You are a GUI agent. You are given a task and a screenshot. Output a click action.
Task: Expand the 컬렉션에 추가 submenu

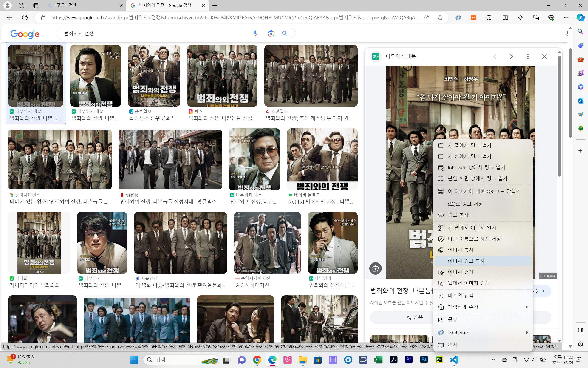(483, 307)
